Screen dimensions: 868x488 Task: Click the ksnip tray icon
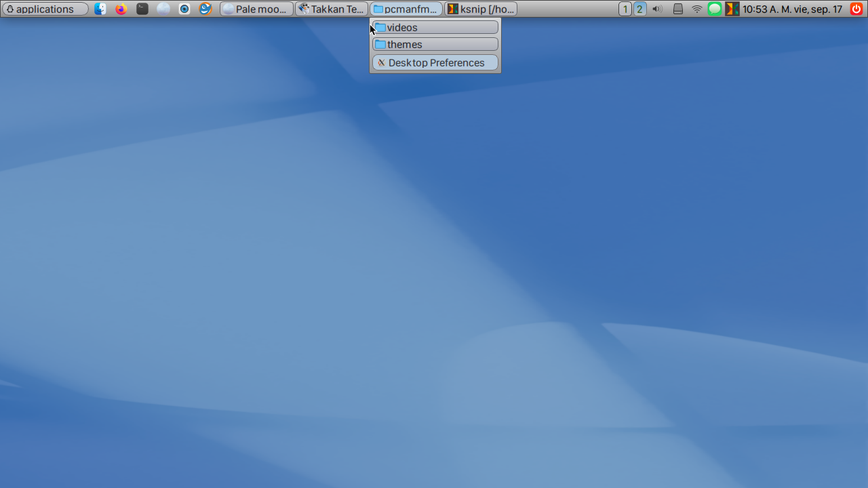click(732, 9)
